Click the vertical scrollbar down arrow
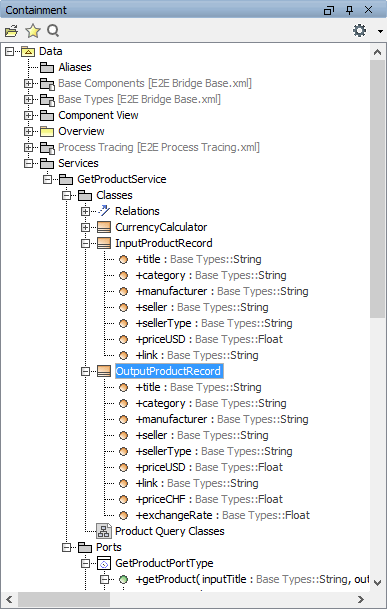The image size is (387, 609). click(377, 583)
